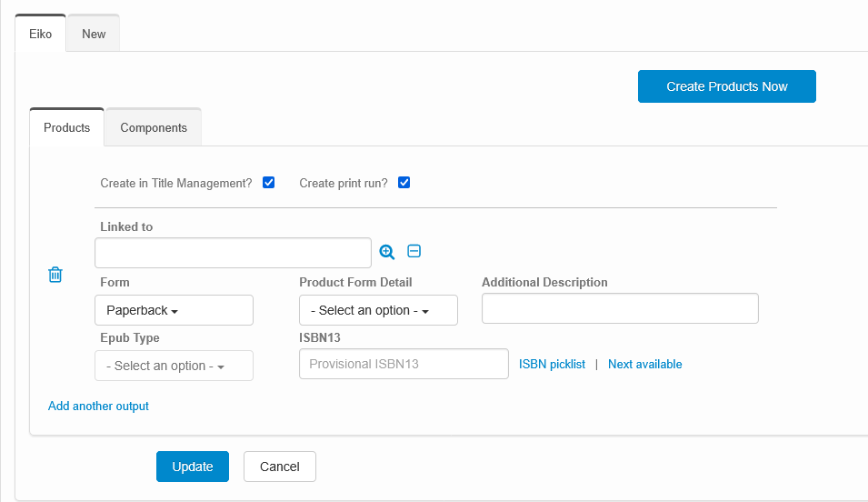Switch to the Components tab
The height and width of the screenshot is (502, 868).
pyautogui.click(x=154, y=128)
